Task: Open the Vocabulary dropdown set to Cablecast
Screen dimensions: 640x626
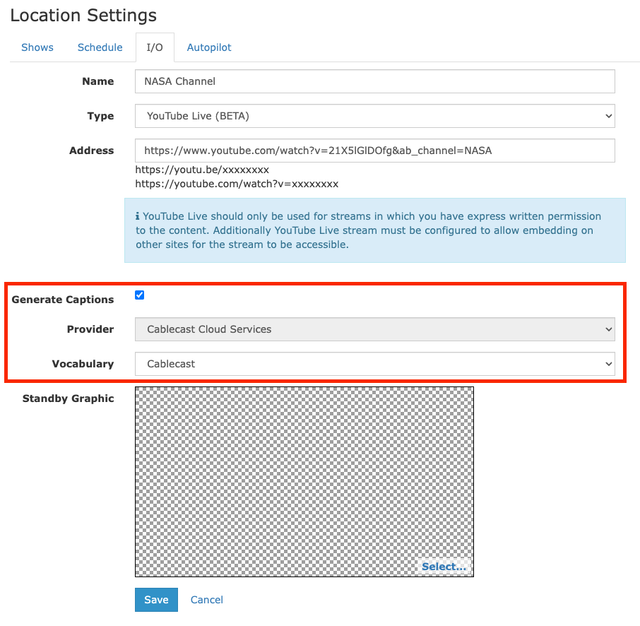Action: pos(375,364)
